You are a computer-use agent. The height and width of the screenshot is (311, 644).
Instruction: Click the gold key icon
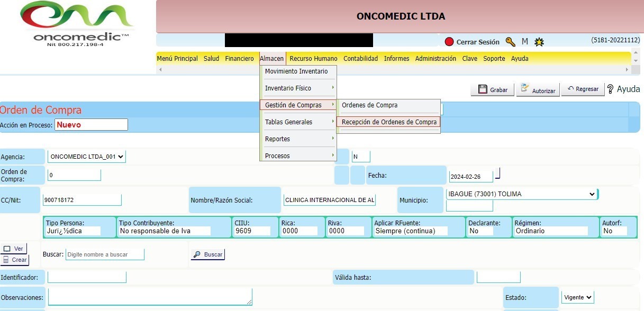pyautogui.click(x=510, y=42)
